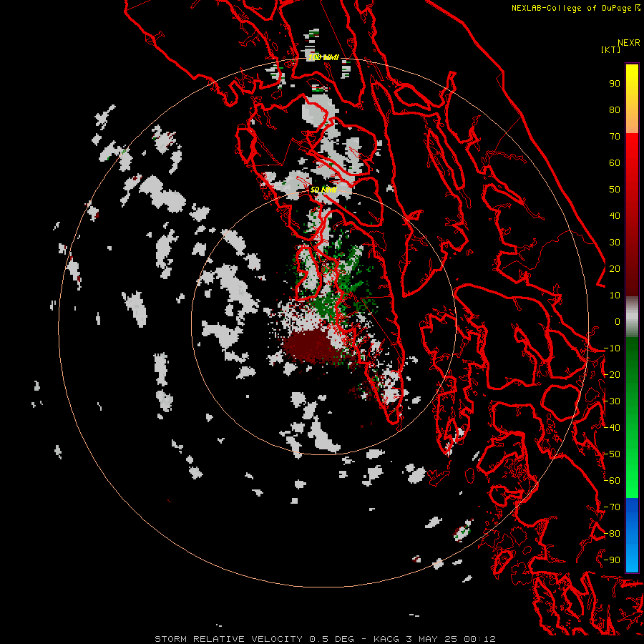The width and height of the screenshot is (644, 644).
Task: Click the -20 scale value
Action: [x=612, y=374]
